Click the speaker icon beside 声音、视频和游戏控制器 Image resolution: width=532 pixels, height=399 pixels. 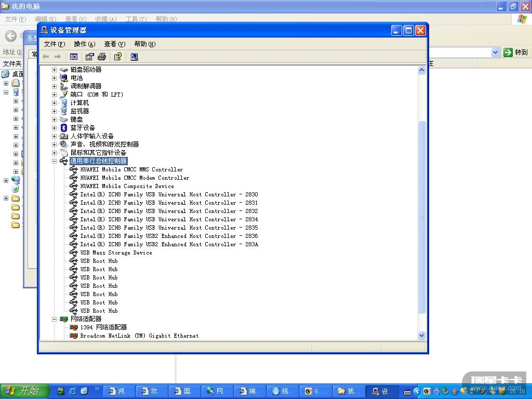coord(64,144)
